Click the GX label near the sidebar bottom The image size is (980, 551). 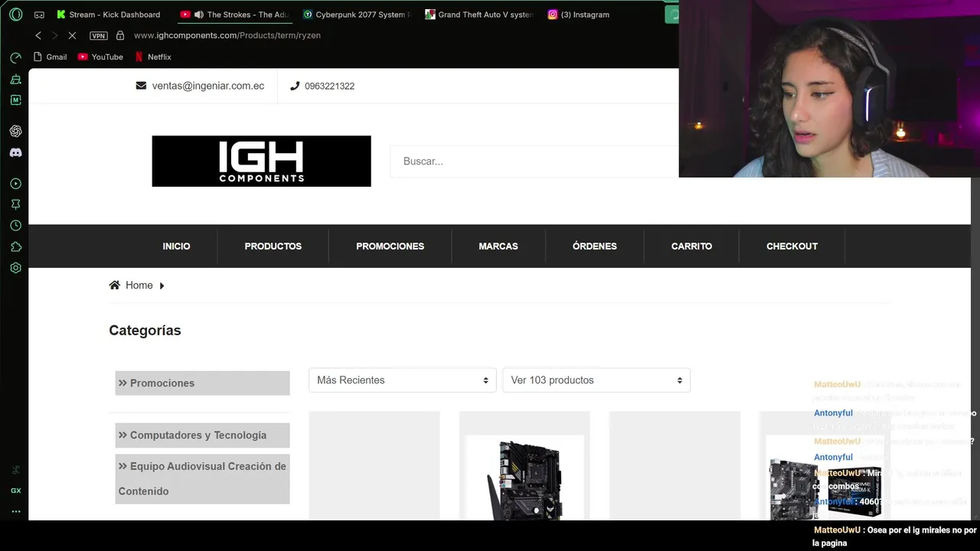tap(15, 491)
